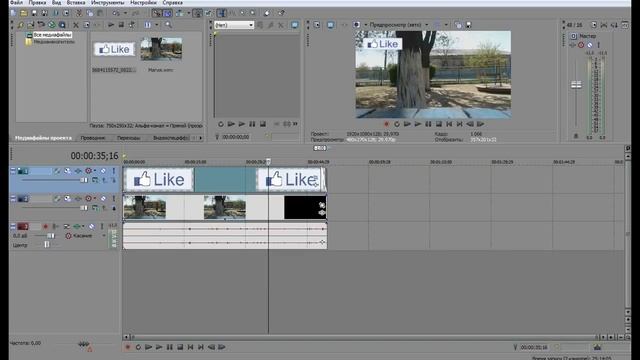
Task: Click the trimmer external monitor icon
Action: point(295,25)
